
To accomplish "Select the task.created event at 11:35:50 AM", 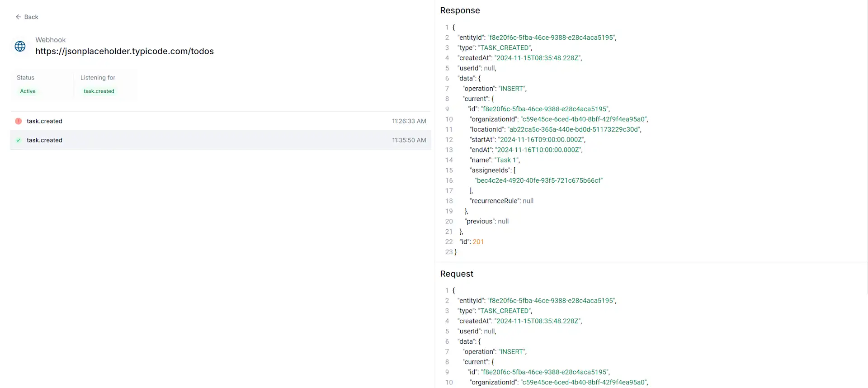I will tap(221, 140).
